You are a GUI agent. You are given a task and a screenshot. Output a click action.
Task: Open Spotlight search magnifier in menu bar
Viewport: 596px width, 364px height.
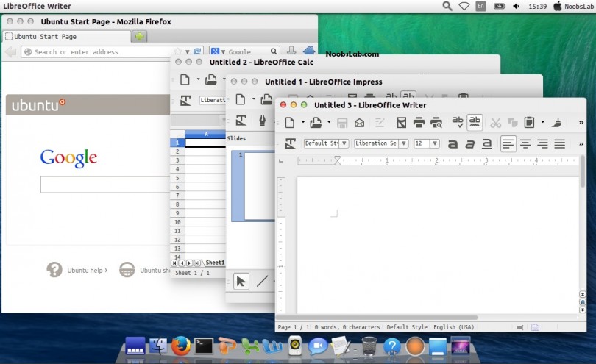(x=447, y=6)
